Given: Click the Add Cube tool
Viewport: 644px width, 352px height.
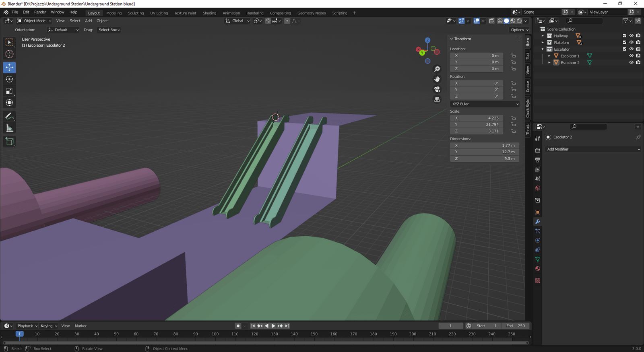Looking at the screenshot, I should tap(9, 141).
